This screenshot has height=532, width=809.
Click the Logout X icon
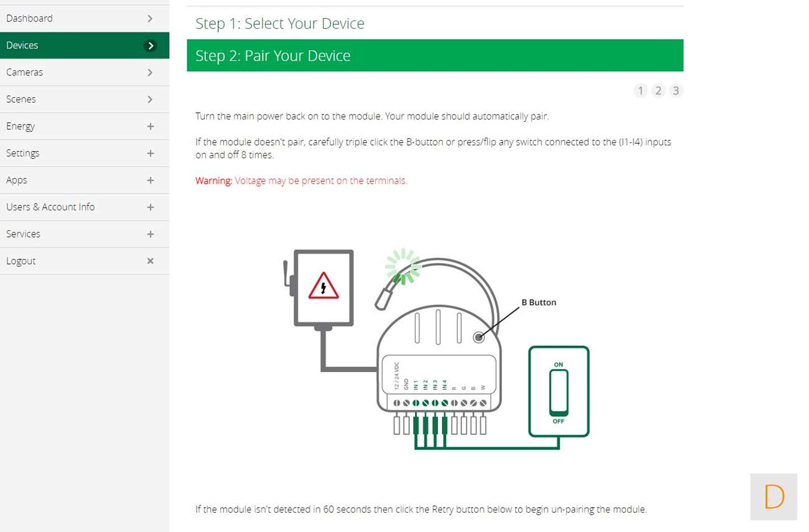point(150,261)
